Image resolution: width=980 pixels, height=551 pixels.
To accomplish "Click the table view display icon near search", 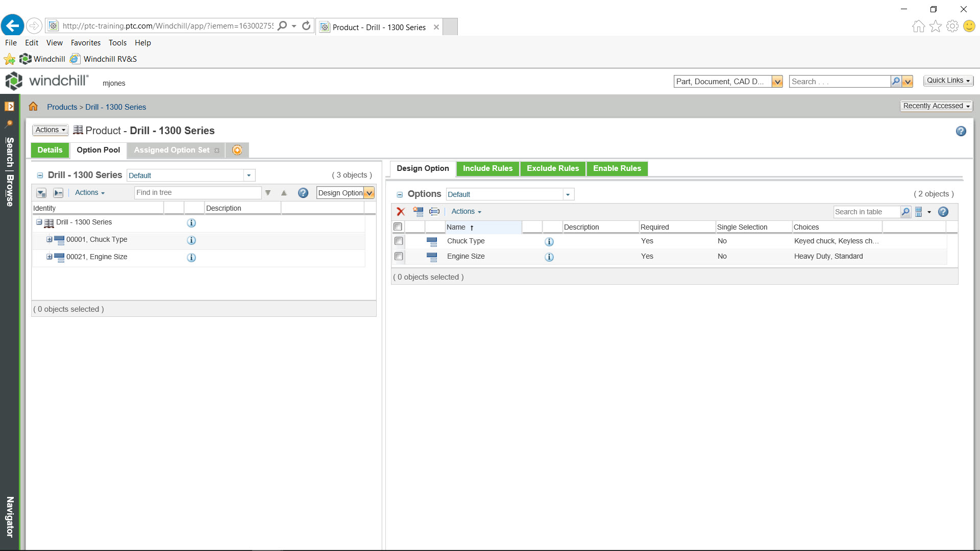I will (x=920, y=212).
